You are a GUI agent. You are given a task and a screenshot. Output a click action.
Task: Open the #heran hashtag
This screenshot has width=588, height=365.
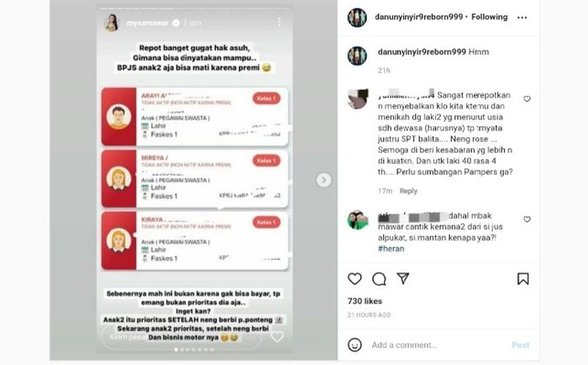click(x=391, y=249)
